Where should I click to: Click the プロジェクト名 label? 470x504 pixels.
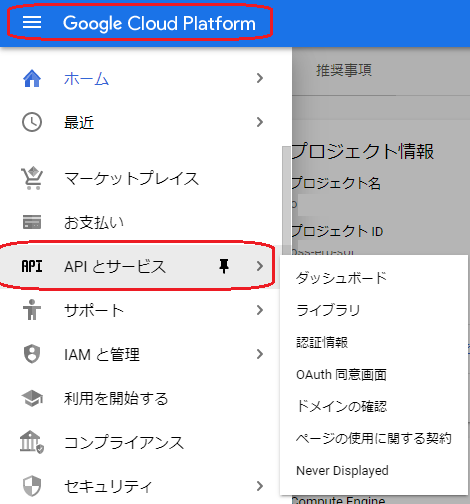coord(336,183)
